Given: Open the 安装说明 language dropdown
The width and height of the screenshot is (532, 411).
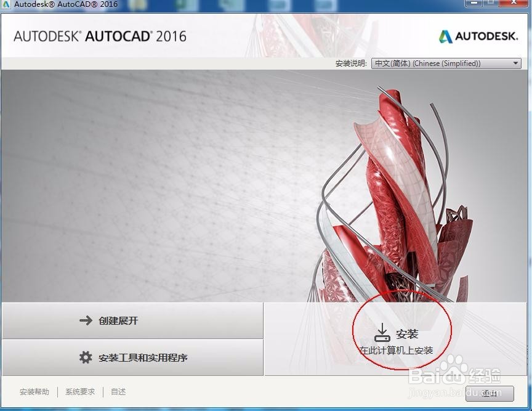Looking at the screenshot, I should (446, 63).
